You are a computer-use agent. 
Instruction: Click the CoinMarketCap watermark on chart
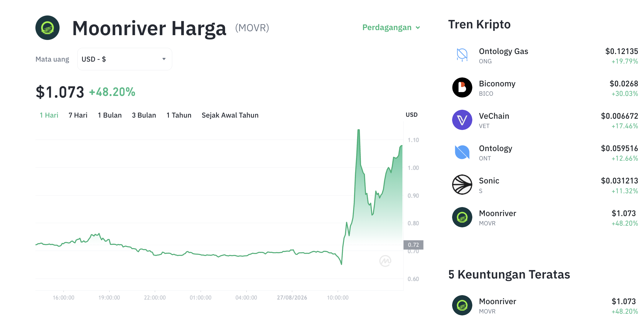385,261
